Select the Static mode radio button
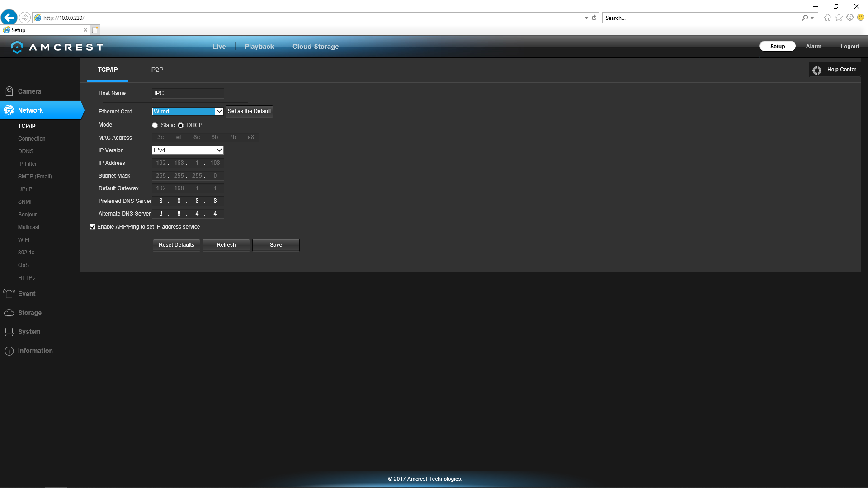Screen dimensions: 868x488 pyautogui.click(x=155, y=126)
